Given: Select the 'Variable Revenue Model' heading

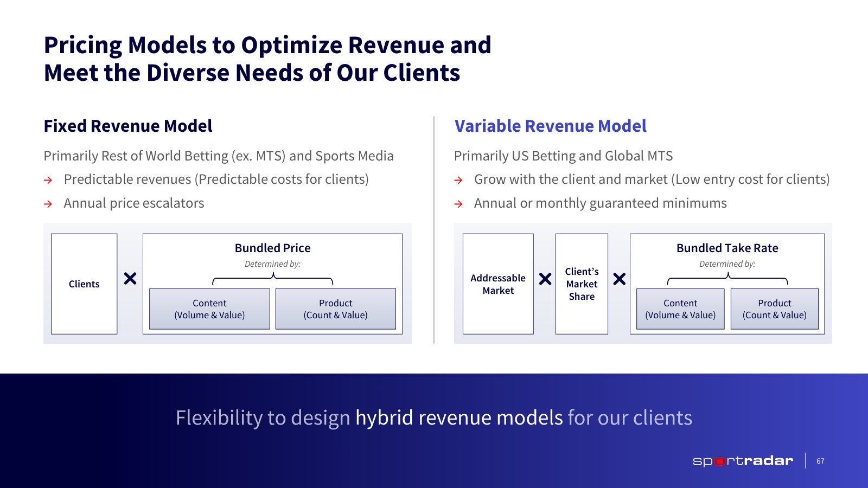Looking at the screenshot, I should click(551, 126).
